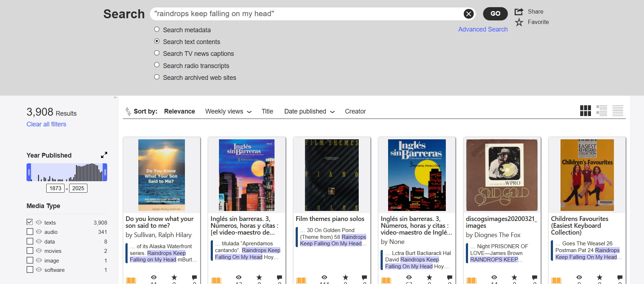Click the Share icon
Viewport: 644px width, 284px height.
click(519, 11)
